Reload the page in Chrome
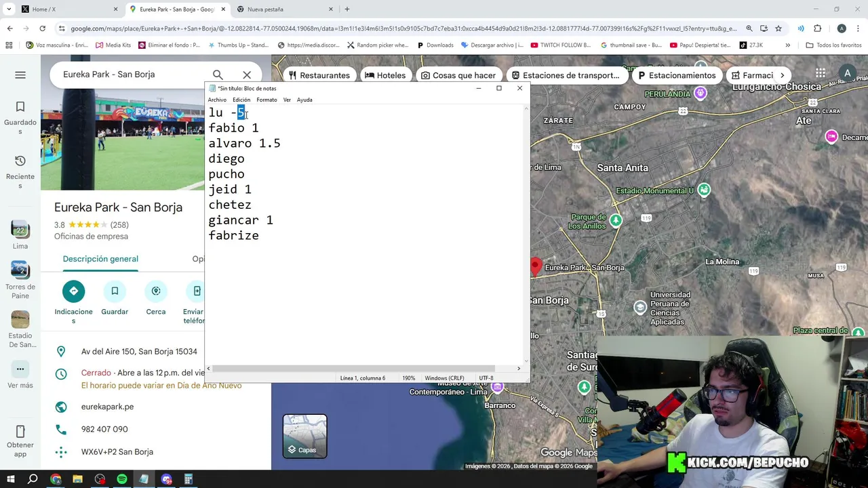868x488 pixels. pos(42,28)
